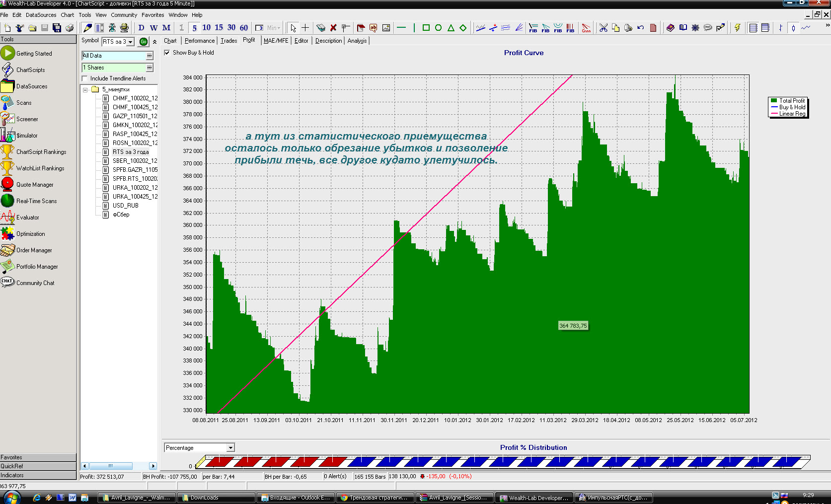Image resolution: width=831 pixels, height=504 pixels.
Task: Click Linear Reg legend entry
Action: coord(788,114)
